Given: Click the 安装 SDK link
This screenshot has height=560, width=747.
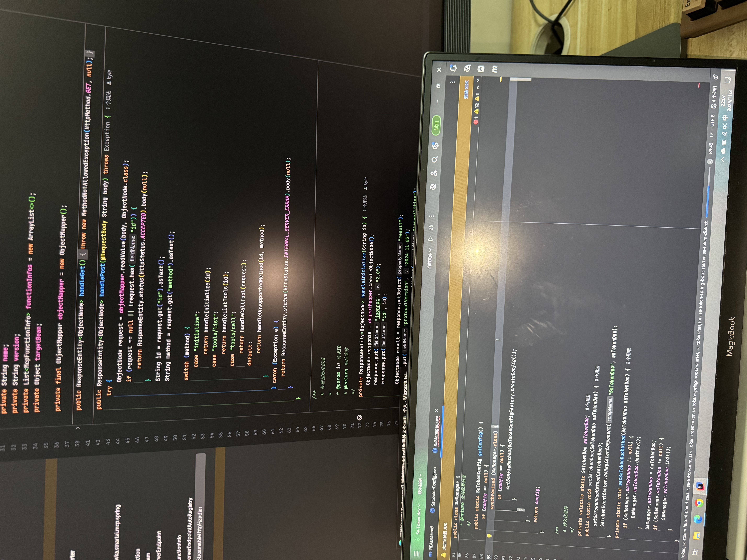Looking at the screenshot, I should coord(466,89).
